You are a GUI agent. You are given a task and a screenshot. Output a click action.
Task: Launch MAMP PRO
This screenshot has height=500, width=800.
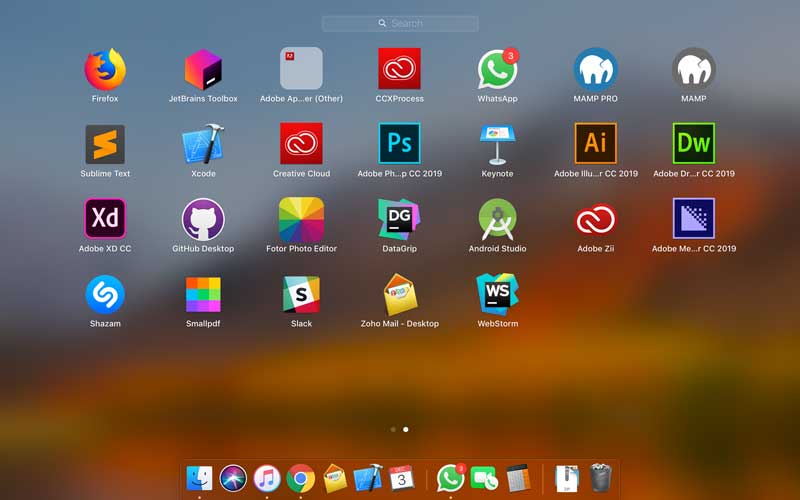coord(595,69)
